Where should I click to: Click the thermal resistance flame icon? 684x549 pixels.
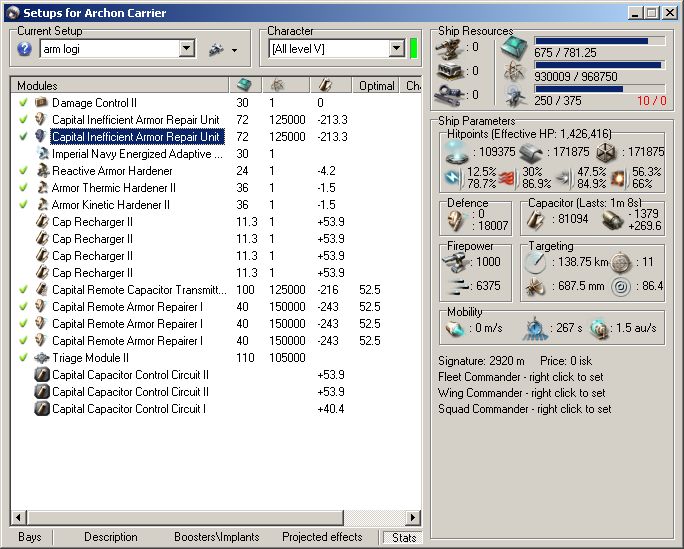(x=506, y=179)
